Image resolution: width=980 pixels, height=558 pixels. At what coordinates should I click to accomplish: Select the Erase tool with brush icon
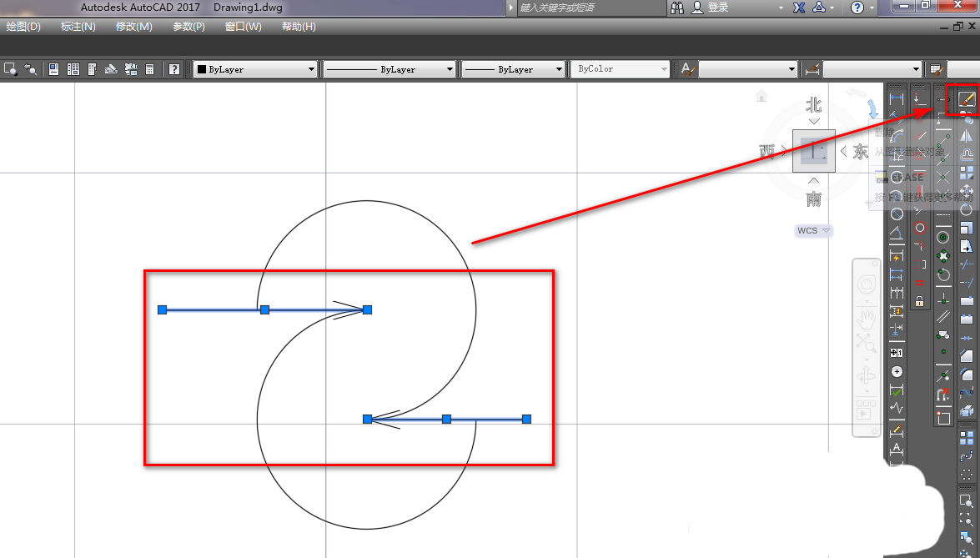[x=967, y=99]
